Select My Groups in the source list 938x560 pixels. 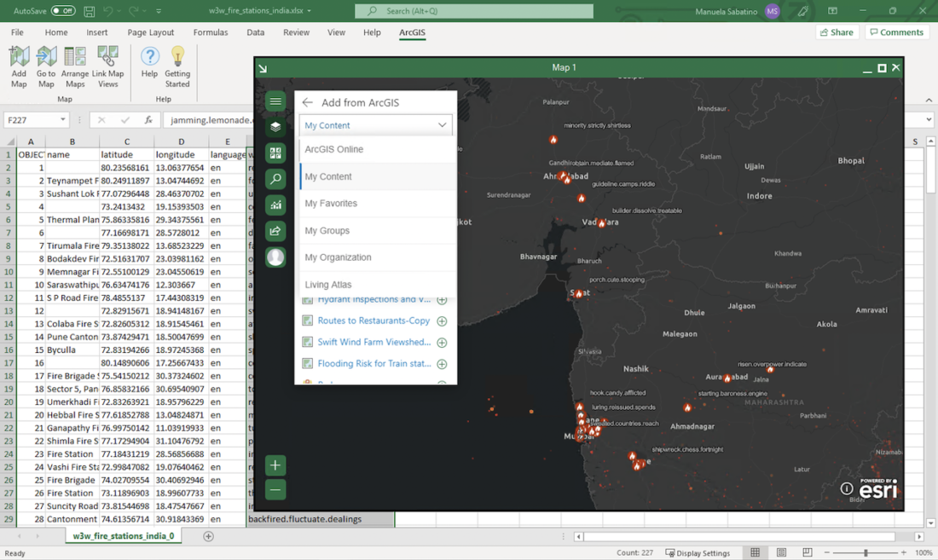378,231
